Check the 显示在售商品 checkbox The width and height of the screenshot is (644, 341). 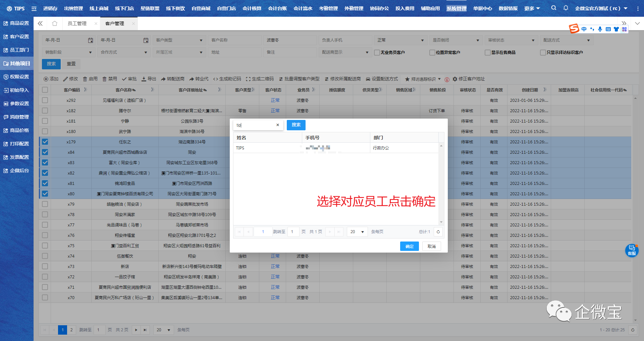coord(488,53)
